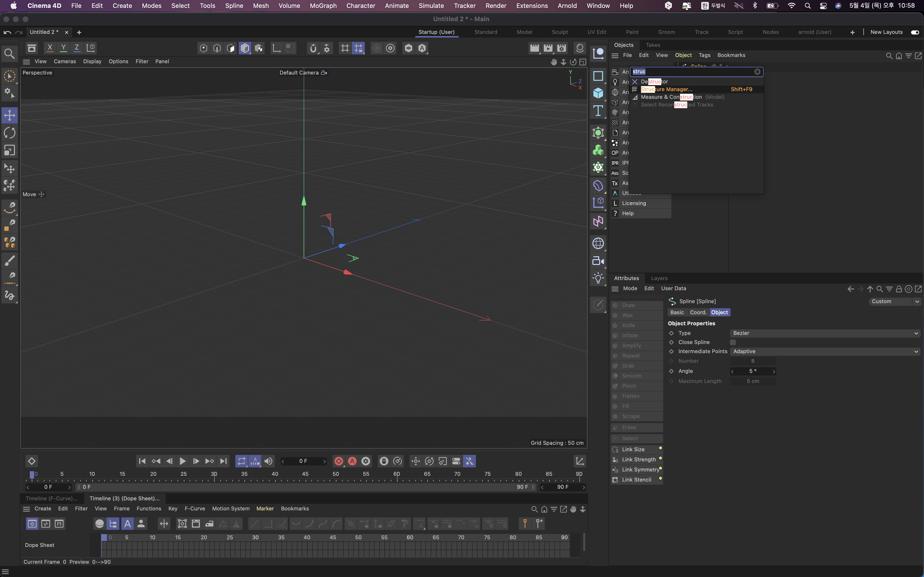Click the Light object icon

tap(598, 278)
